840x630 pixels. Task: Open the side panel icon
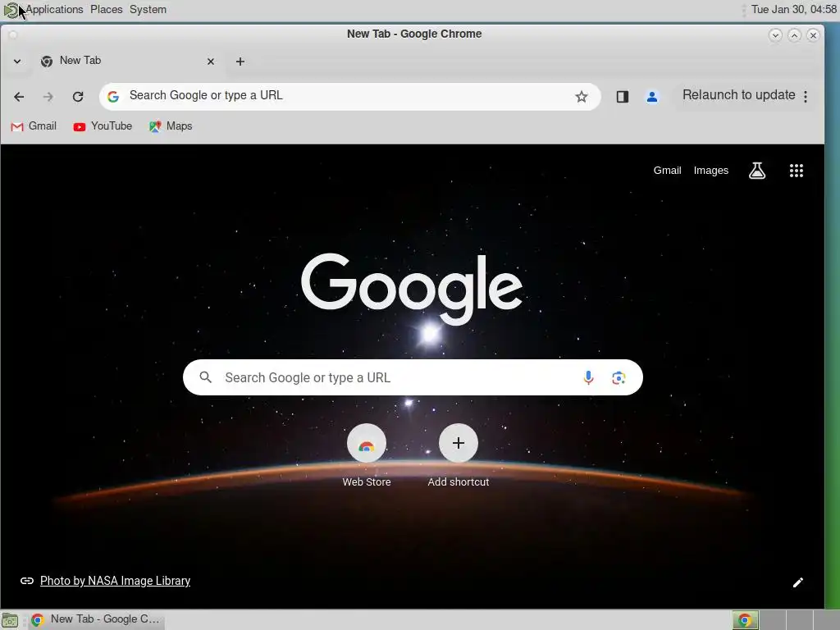click(x=622, y=97)
